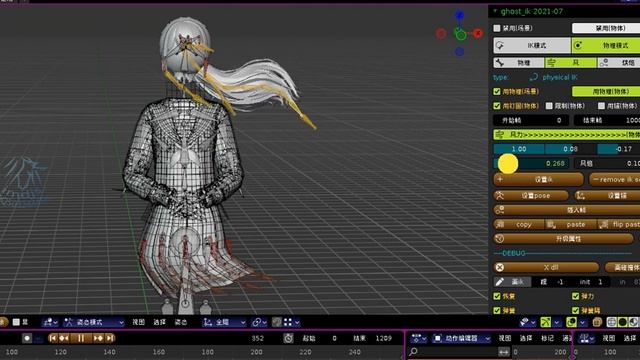Toggle the viewport overlays button
The height and width of the screenshot is (360, 640).
click(x=571, y=322)
